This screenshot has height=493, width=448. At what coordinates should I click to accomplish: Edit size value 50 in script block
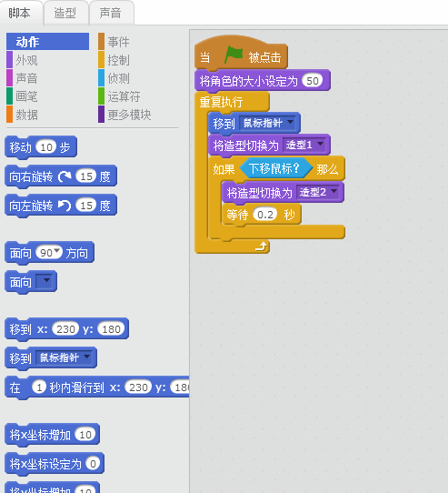pyautogui.click(x=313, y=81)
